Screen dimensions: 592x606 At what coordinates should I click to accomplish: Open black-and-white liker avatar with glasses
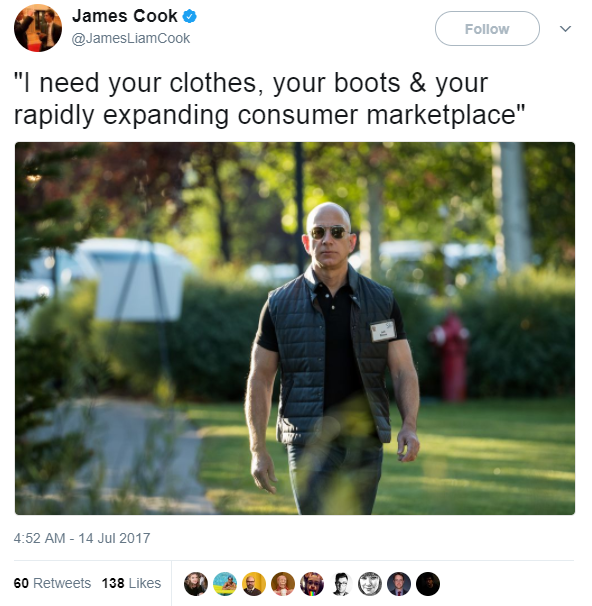pyautogui.click(x=341, y=584)
